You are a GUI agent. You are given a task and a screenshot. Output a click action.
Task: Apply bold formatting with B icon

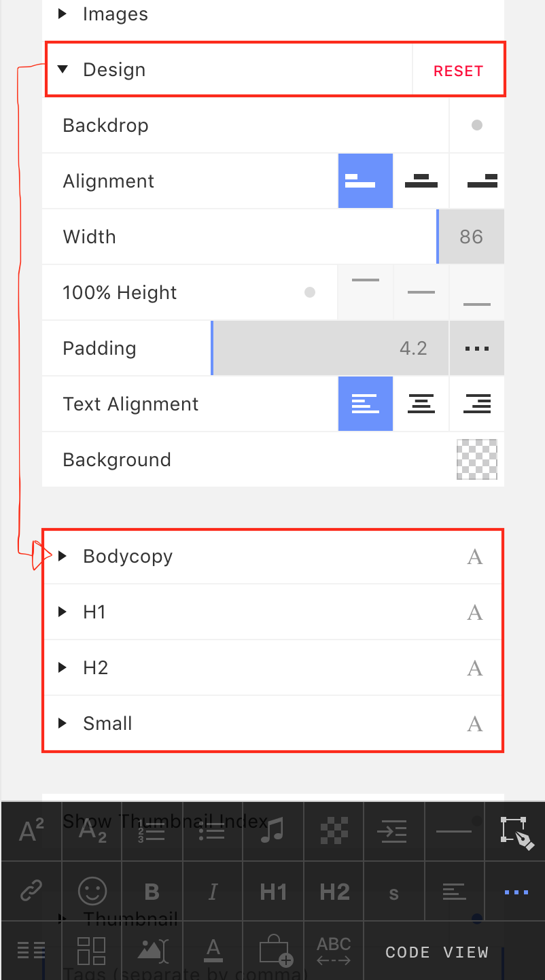tap(152, 891)
